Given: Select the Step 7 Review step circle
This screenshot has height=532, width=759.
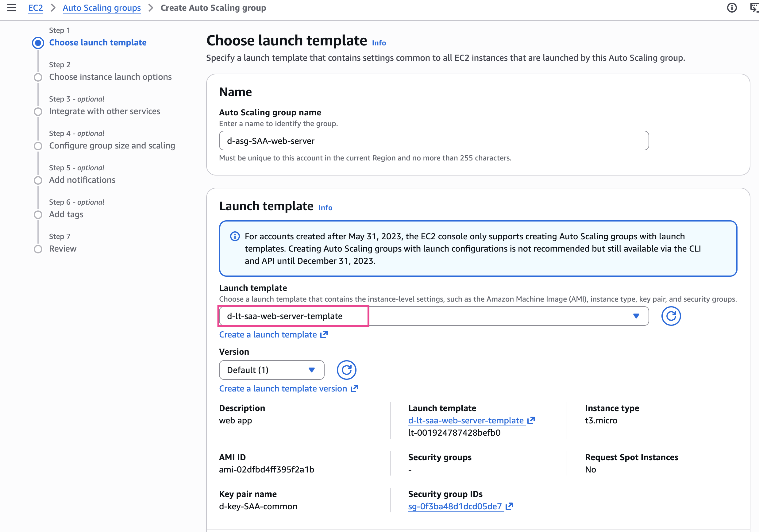Looking at the screenshot, I should (38, 249).
